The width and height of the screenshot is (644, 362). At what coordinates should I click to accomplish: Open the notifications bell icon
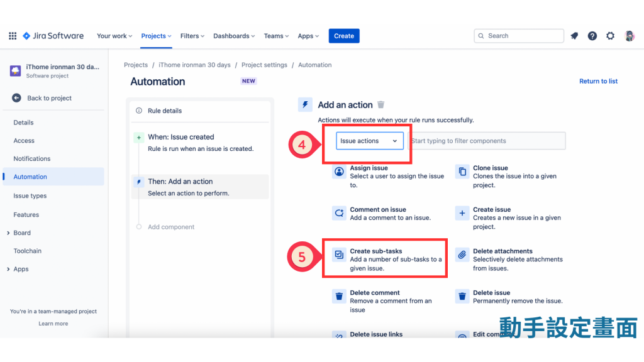click(x=574, y=36)
